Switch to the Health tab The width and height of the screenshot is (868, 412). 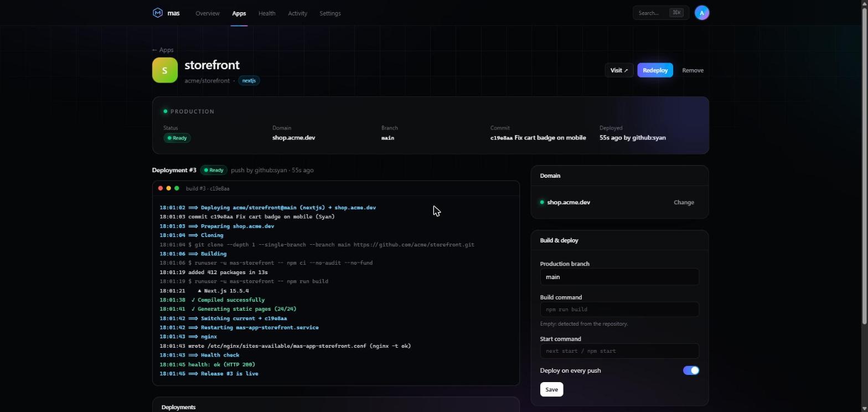point(267,13)
